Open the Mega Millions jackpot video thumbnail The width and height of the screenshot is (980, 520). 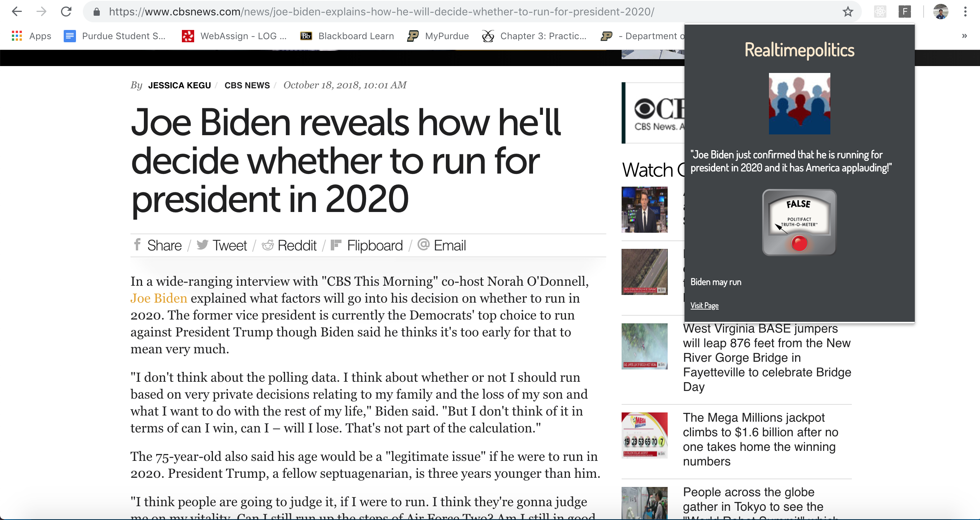coord(644,435)
